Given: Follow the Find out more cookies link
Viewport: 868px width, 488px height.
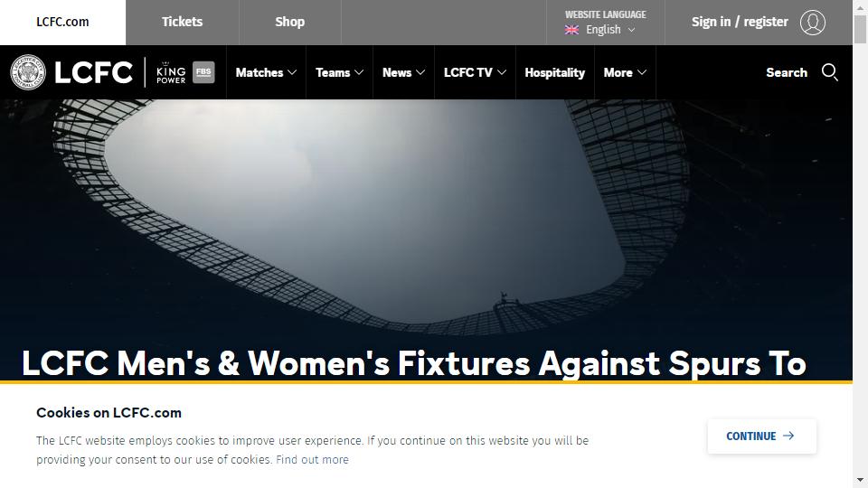Looking at the screenshot, I should pyautogui.click(x=312, y=460).
